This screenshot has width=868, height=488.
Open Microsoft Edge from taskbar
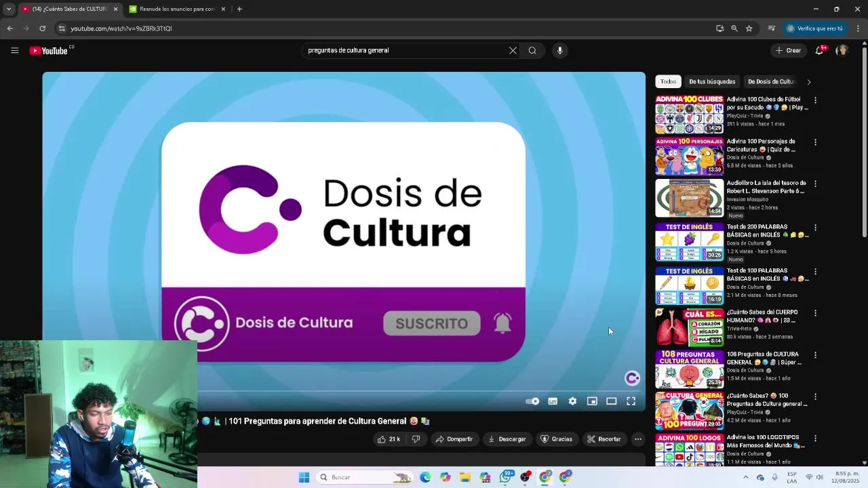[425, 477]
